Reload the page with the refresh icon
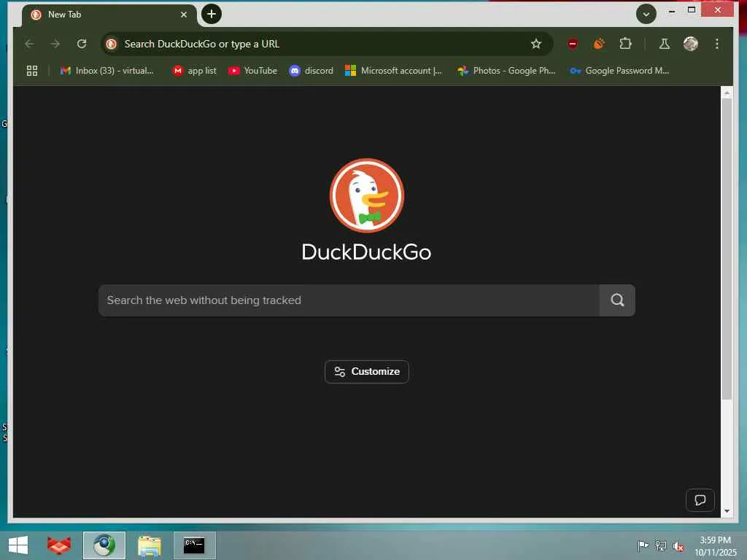This screenshot has width=747, height=560. coord(82,44)
